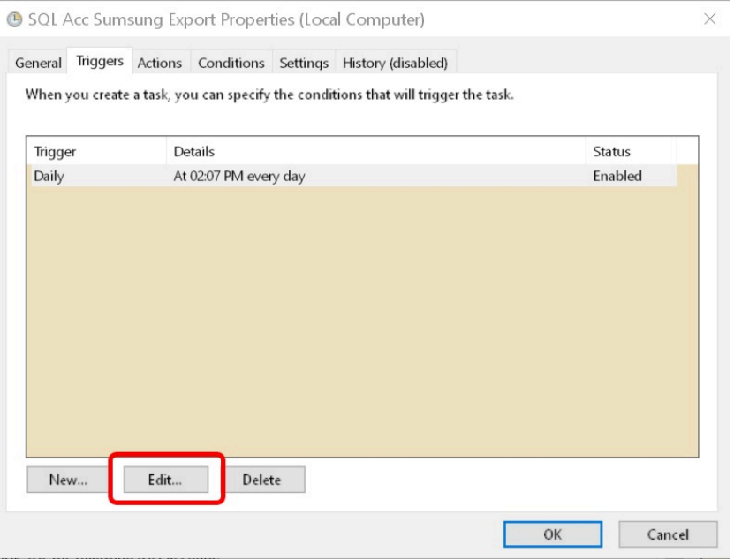
Task: Confirm changes with OK
Action: tap(552, 534)
